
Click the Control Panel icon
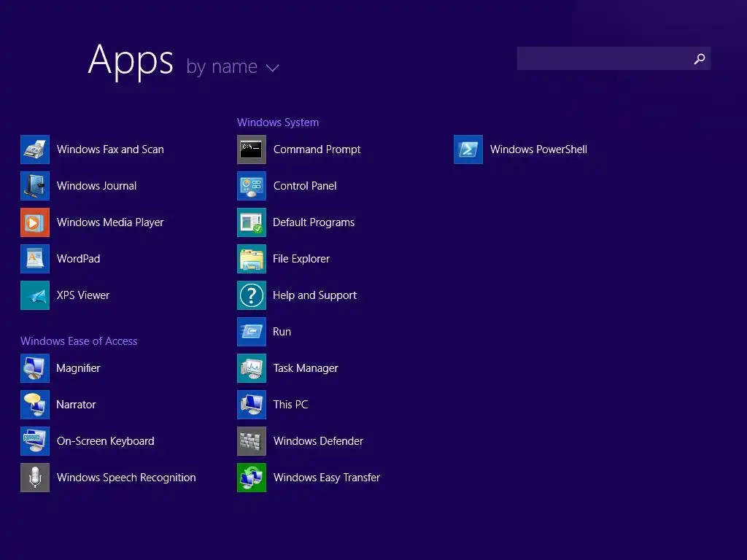(252, 186)
